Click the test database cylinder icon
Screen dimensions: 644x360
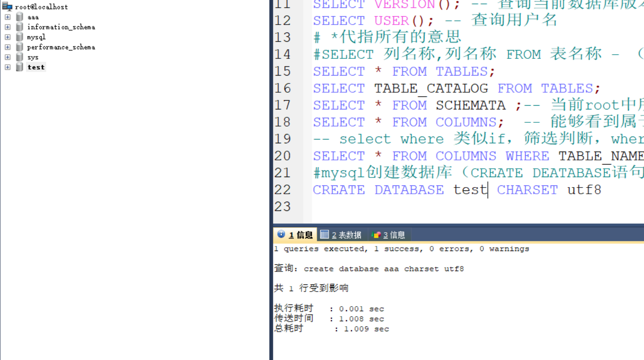coord(19,67)
